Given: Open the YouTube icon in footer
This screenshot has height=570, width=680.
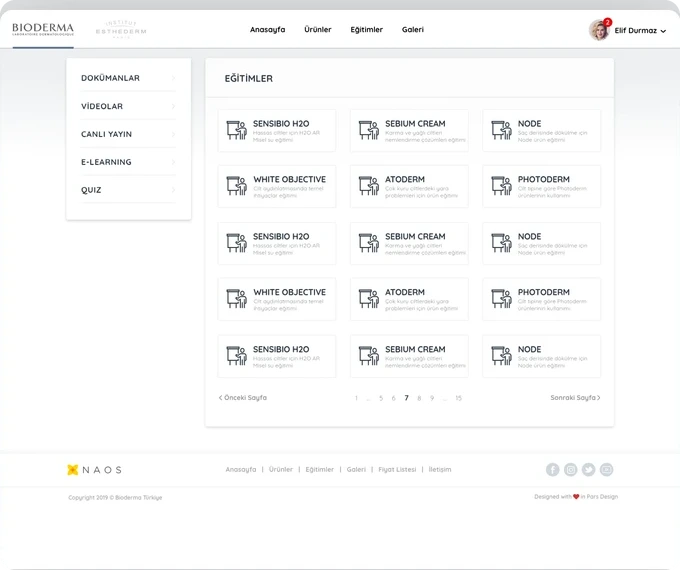Looking at the screenshot, I should [x=606, y=469].
